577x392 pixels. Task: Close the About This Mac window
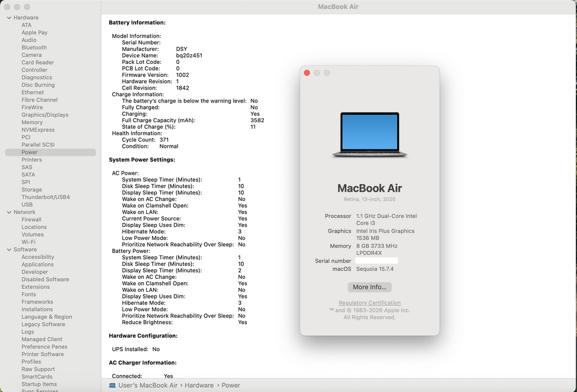tap(307, 73)
